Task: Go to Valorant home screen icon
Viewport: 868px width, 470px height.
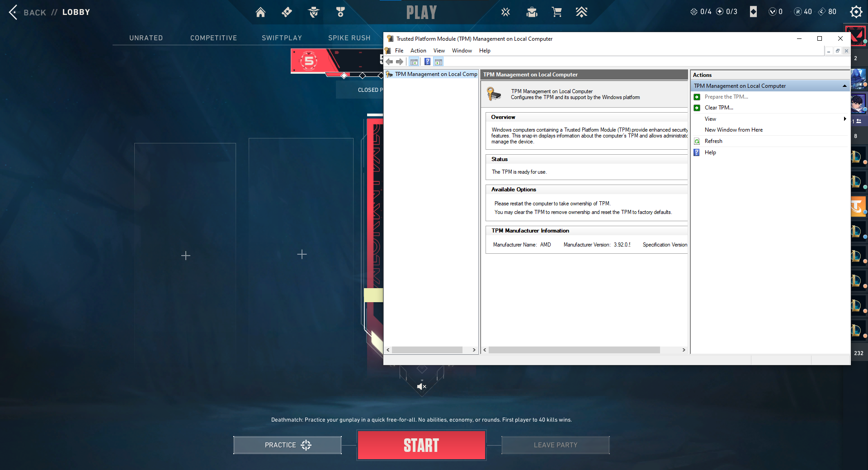Action: tap(260, 12)
